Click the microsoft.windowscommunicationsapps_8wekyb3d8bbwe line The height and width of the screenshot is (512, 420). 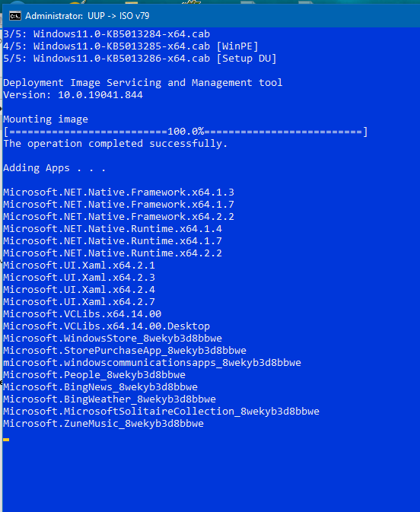pos(152,362)
